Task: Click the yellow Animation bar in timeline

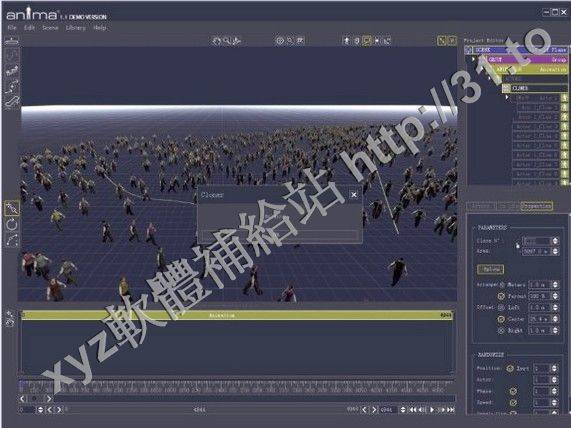Action: point(237,315)
